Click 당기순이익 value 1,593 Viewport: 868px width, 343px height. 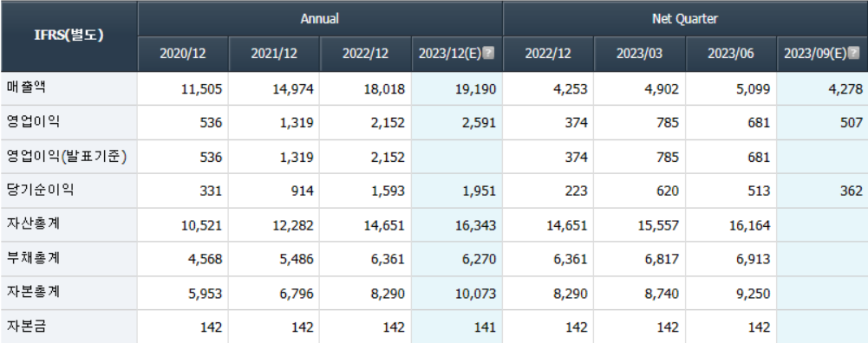(x=388, y=191)
